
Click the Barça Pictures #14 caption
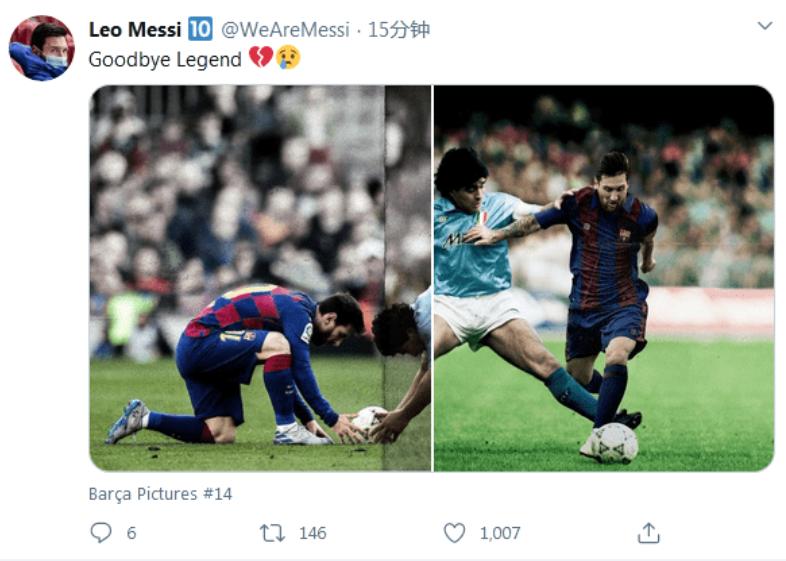pos(160,494)
